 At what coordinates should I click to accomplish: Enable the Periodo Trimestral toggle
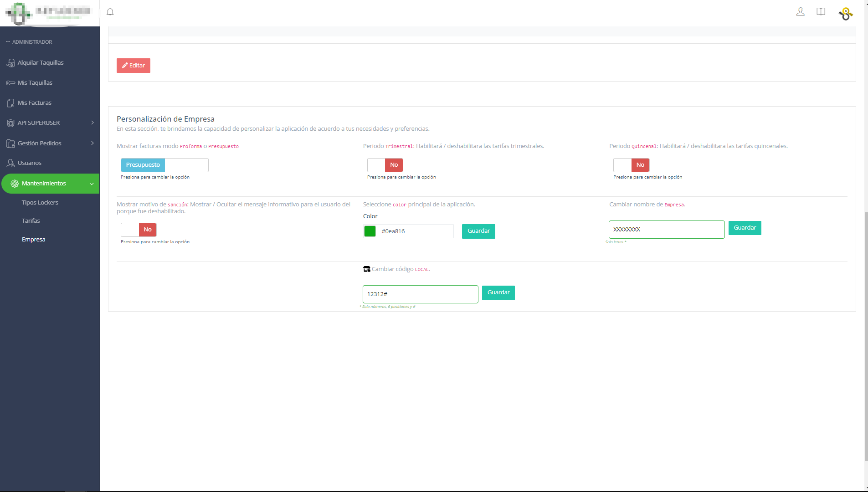click(x=385, y=165)
